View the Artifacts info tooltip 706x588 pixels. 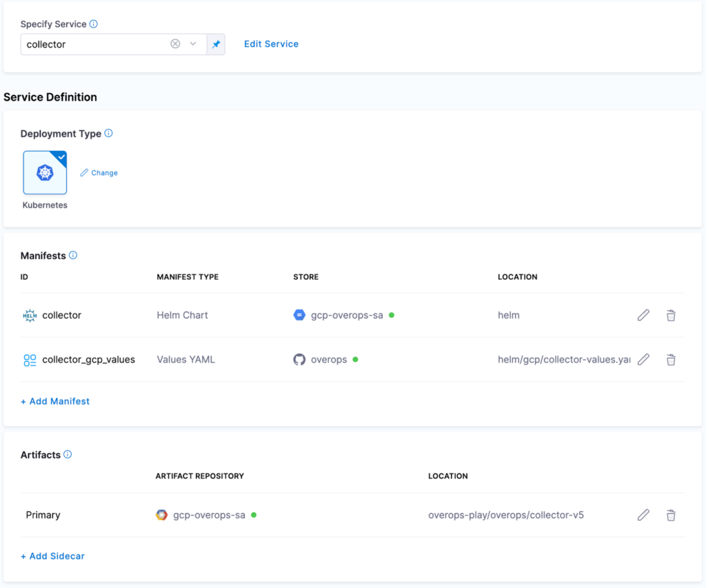pyautogui.click(x=67, y=454)
